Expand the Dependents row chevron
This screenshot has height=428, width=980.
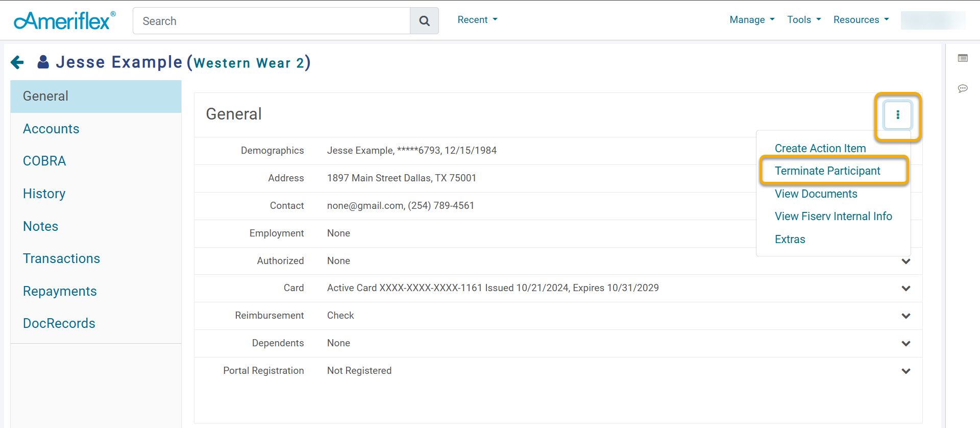[906, 344]
